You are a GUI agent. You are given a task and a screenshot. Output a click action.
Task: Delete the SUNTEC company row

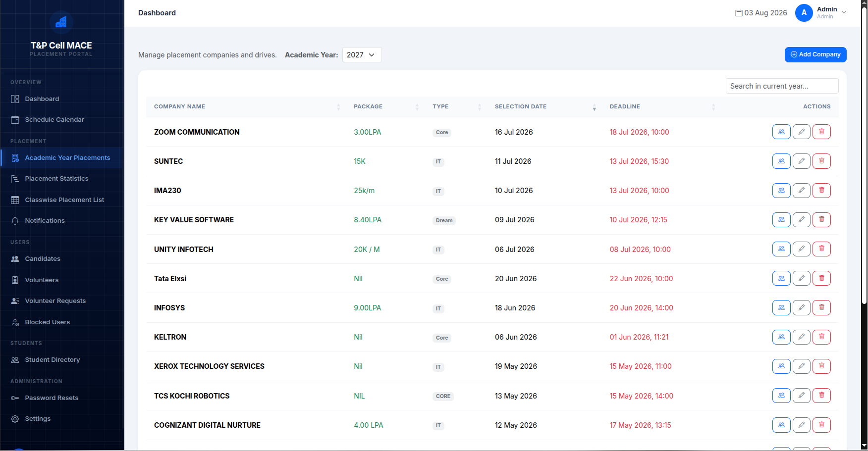(x=821, y=161)
